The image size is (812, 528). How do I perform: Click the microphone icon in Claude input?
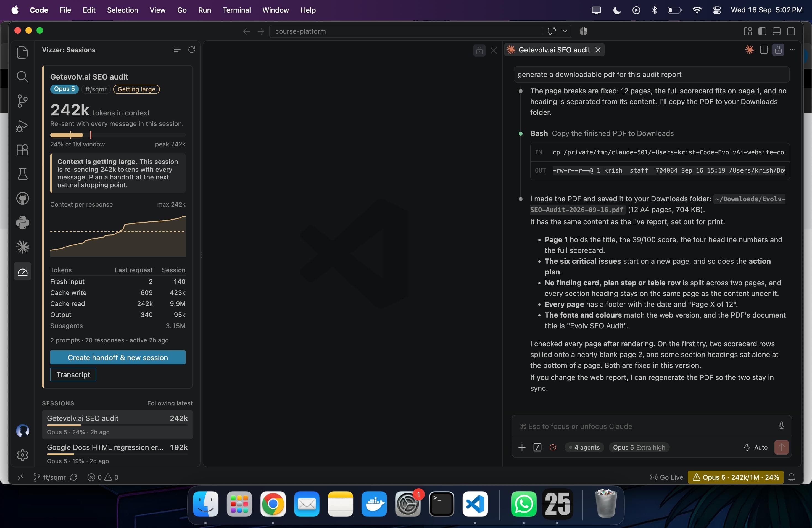click(x=781, y=425)
